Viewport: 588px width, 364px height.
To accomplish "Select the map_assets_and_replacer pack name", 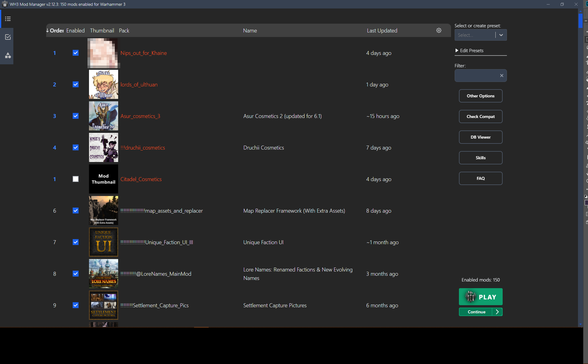I will pyautogui.click(x=162, y=211).
